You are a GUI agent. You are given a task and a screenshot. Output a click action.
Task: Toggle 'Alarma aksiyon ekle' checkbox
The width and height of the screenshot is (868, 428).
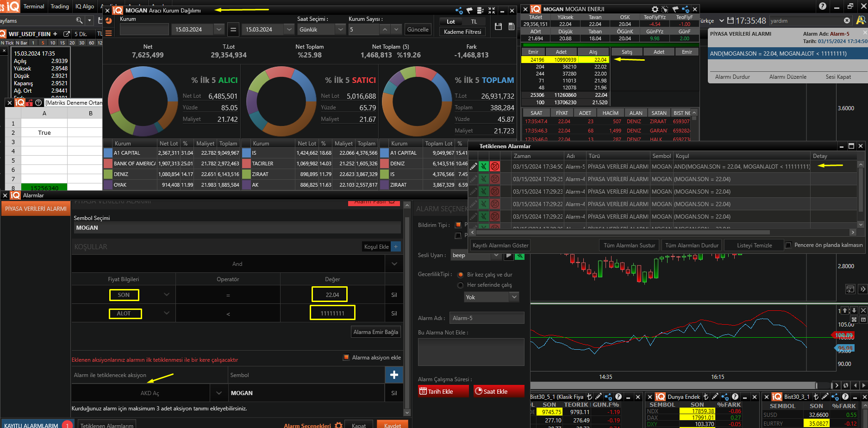346,357
